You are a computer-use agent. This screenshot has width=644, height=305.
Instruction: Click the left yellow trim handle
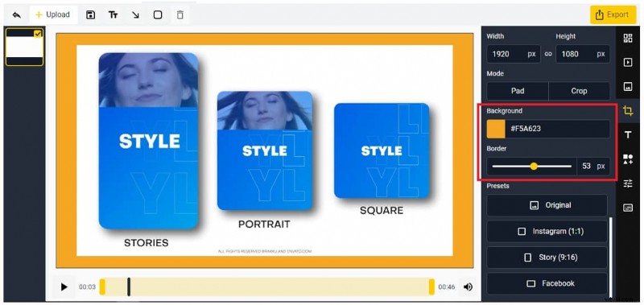click(x=102, y=286)
